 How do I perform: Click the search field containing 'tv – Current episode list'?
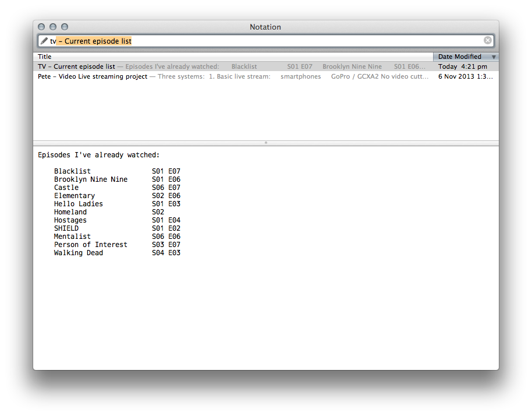(265, 41)
